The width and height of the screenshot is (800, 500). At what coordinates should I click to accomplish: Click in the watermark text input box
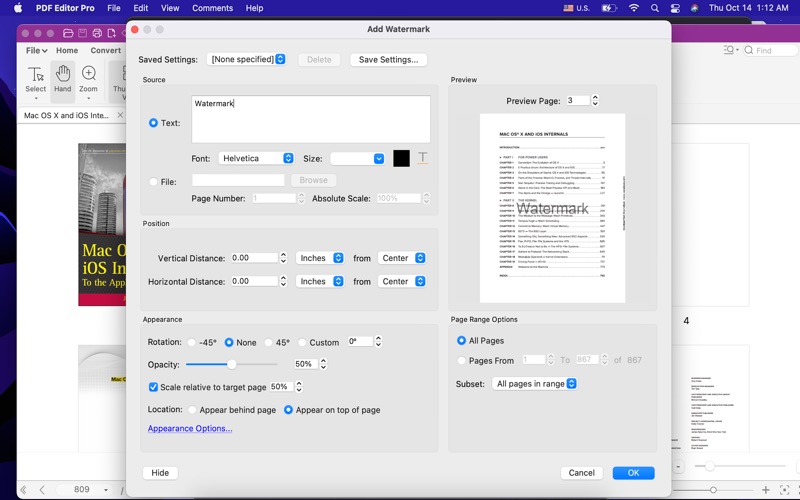[x=311, y=119]
